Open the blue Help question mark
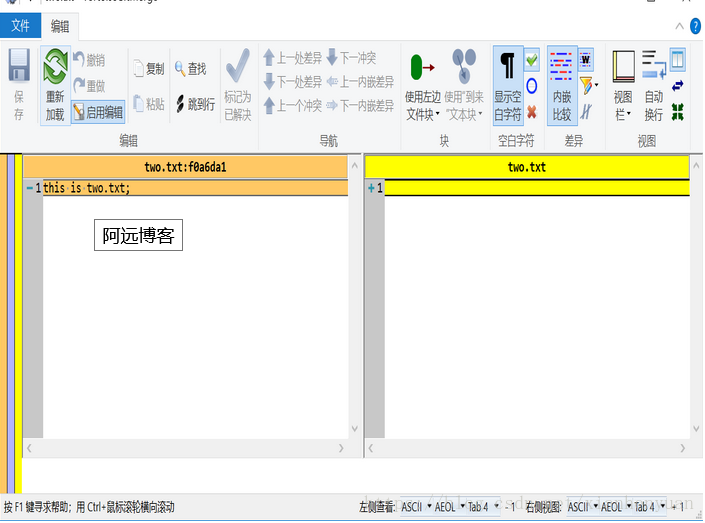This screenshot has width=705, height=523. point(696,27)
